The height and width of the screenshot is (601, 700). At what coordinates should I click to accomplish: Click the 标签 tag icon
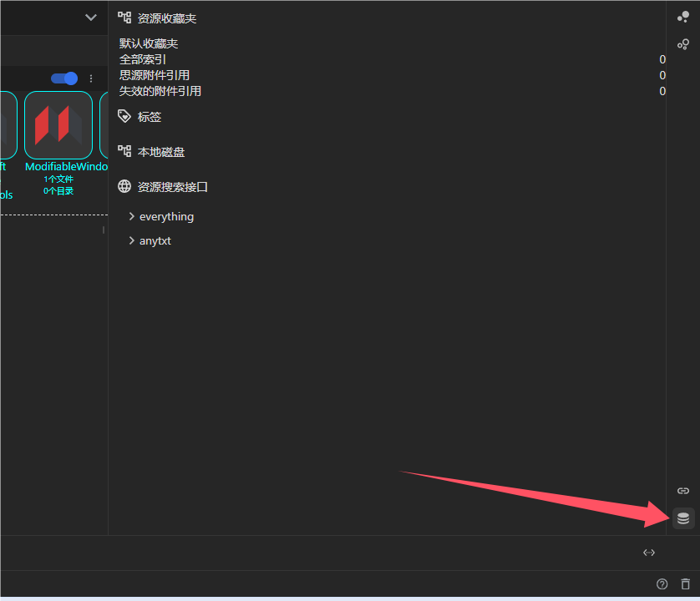pyautogui.click(x=125, y=116)
